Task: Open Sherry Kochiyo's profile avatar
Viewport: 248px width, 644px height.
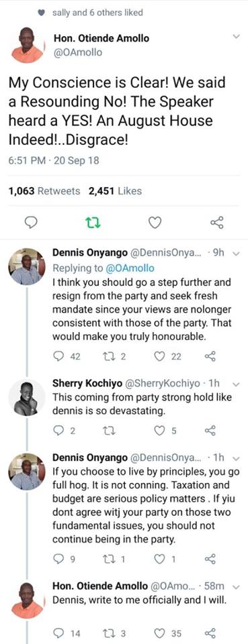Action: point(27,398)
